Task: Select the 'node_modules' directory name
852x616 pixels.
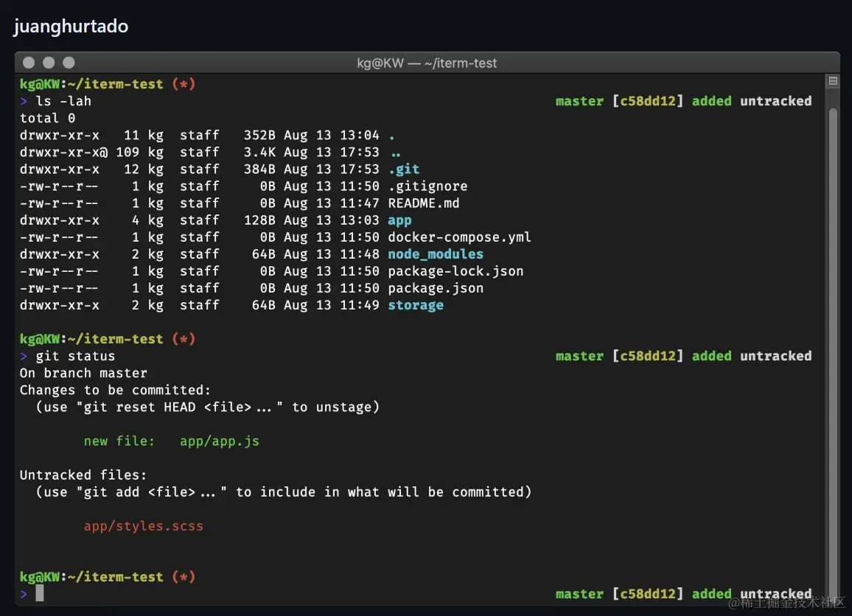Action: click(x=436, y=254)
